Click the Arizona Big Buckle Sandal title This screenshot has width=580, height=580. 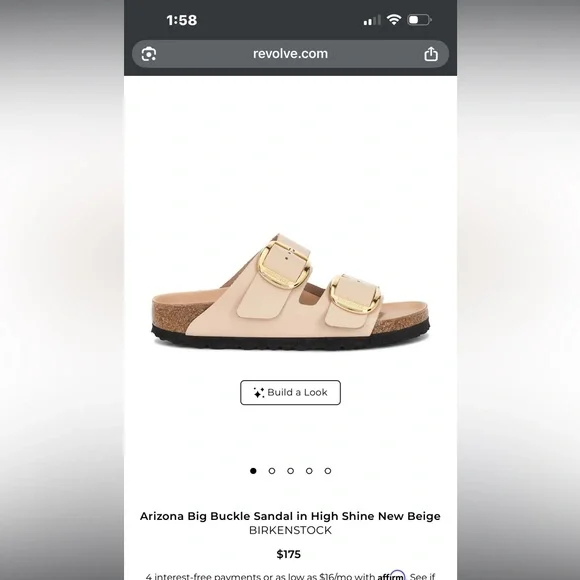point(290,516)
